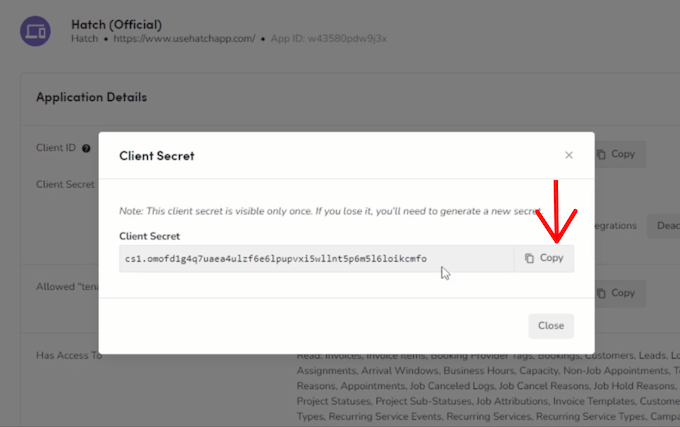The width and height of the screenshot is (680, 427).
Task: Click inside the Client Secret value field
Action: click(316, 258)
